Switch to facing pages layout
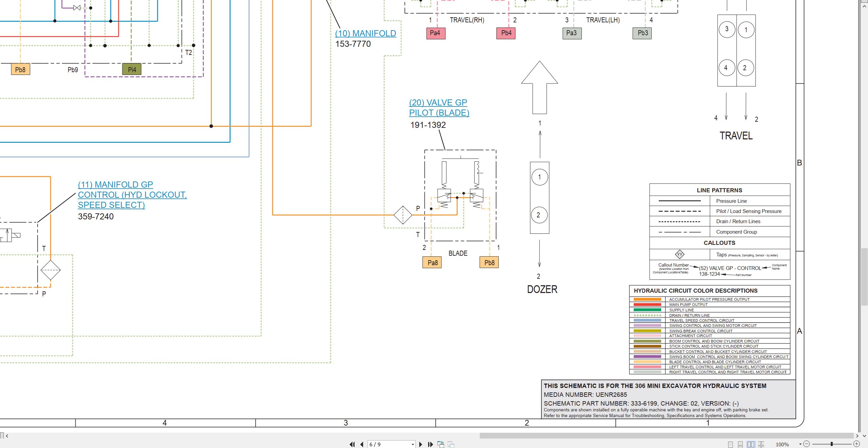Screen dimensions: 868x448 click(x=751, y=444)
